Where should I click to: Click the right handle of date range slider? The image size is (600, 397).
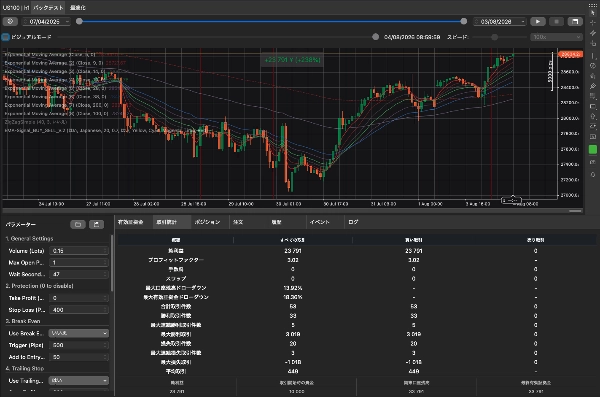tap(464, 21)
